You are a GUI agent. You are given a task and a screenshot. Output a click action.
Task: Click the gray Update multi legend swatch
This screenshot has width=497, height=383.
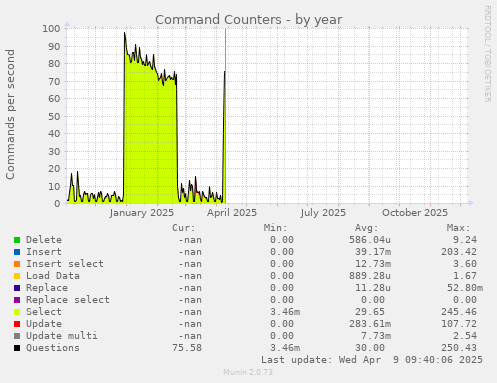coord(17,336)
